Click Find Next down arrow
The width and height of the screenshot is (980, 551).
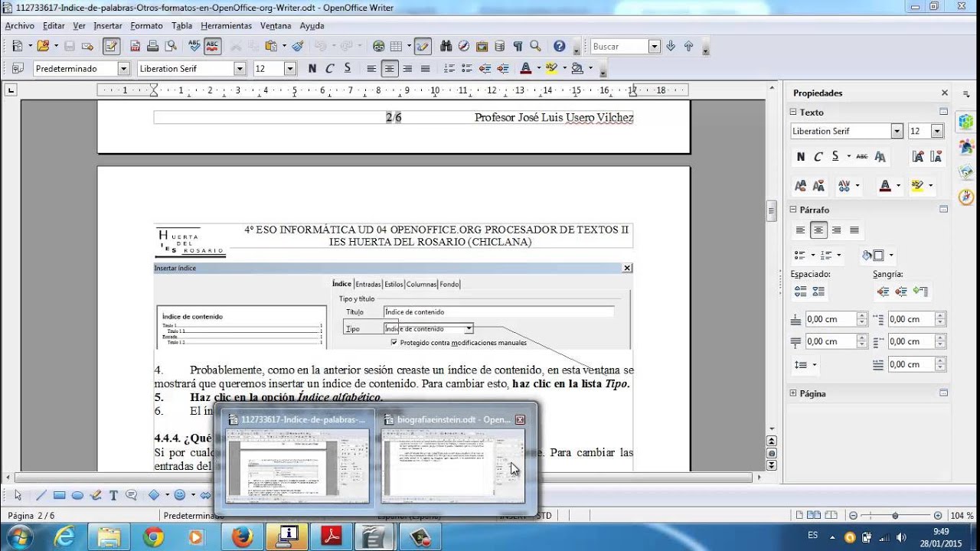[671, 46]
